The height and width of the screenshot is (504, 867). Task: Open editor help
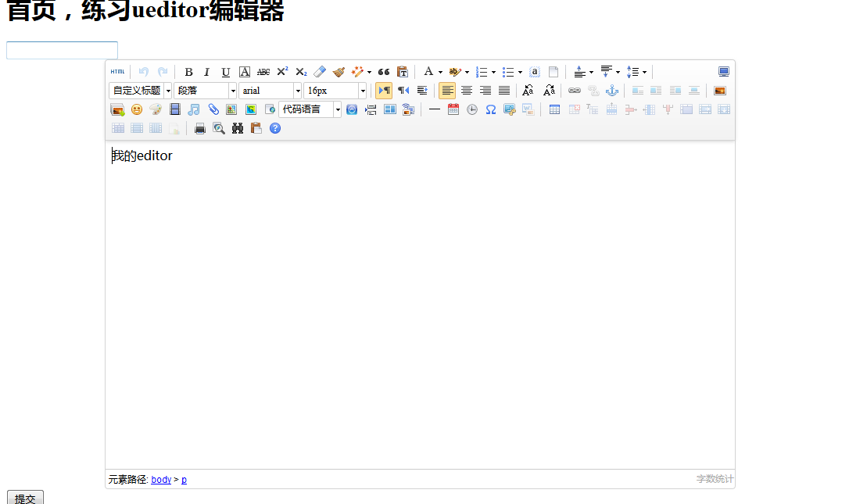pyautogui.click(x=275, y=128)
